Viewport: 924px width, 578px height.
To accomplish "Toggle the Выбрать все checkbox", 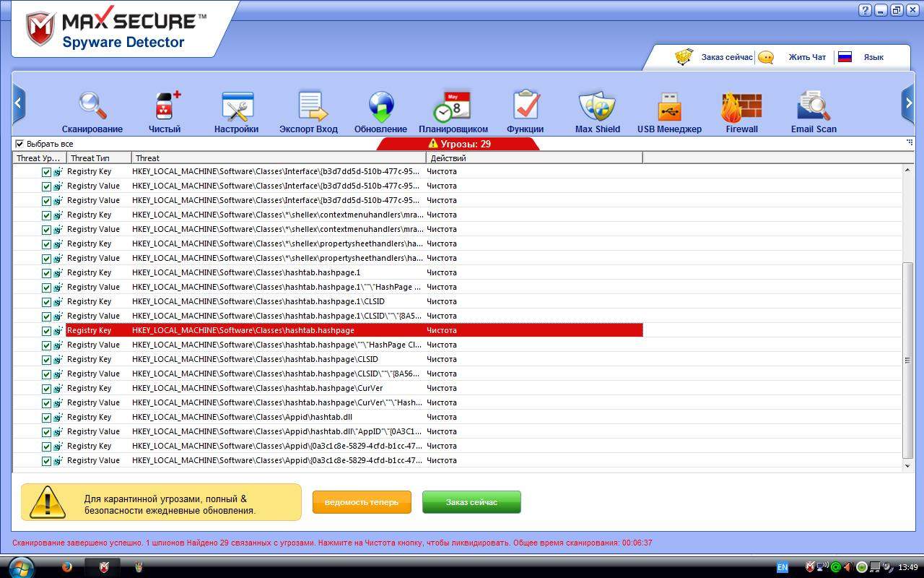I will pyautogui.click(x=19, y=144).
